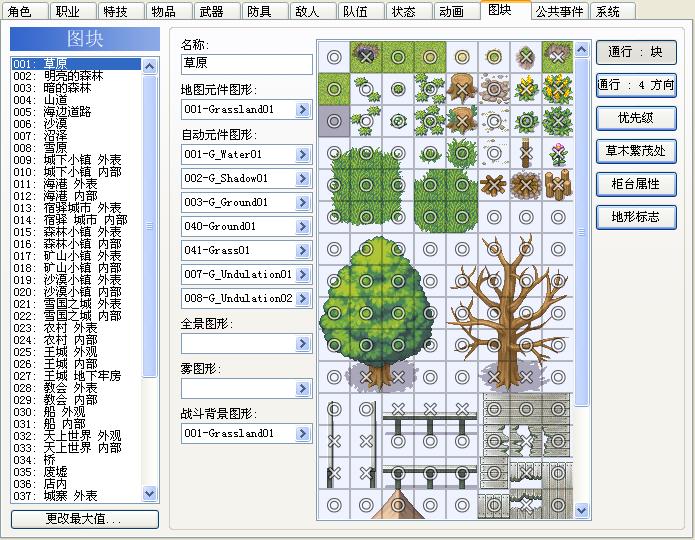Screen dimensions: 695x540
Task: Select tileset 002: 明亮的森林
Action: (76, 76)
